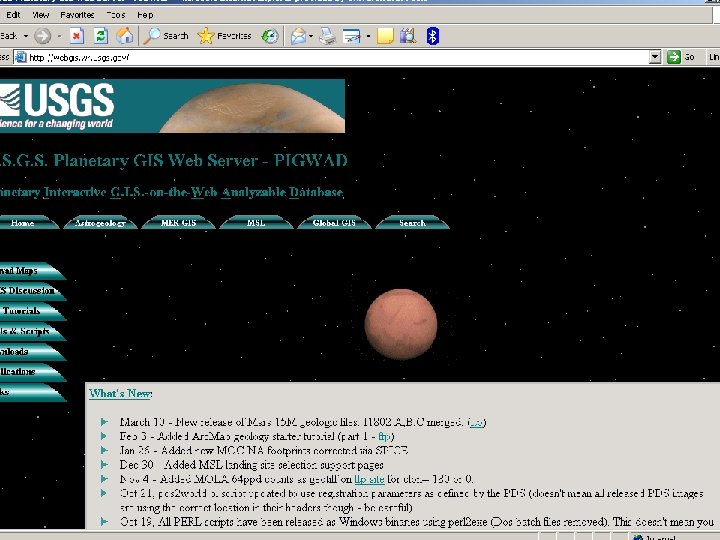Click the ftp link in Feb 3 entry
This screenshot has height=540, width=720.
pyautogui.click(x=385, y=436)
